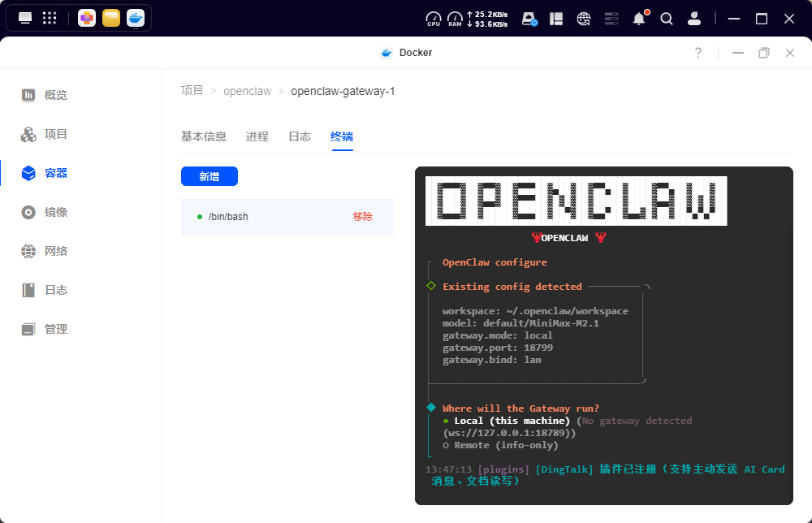Open the user profile icon at top right
Viewport: 812px width, 523px height.
pos(694,18)
